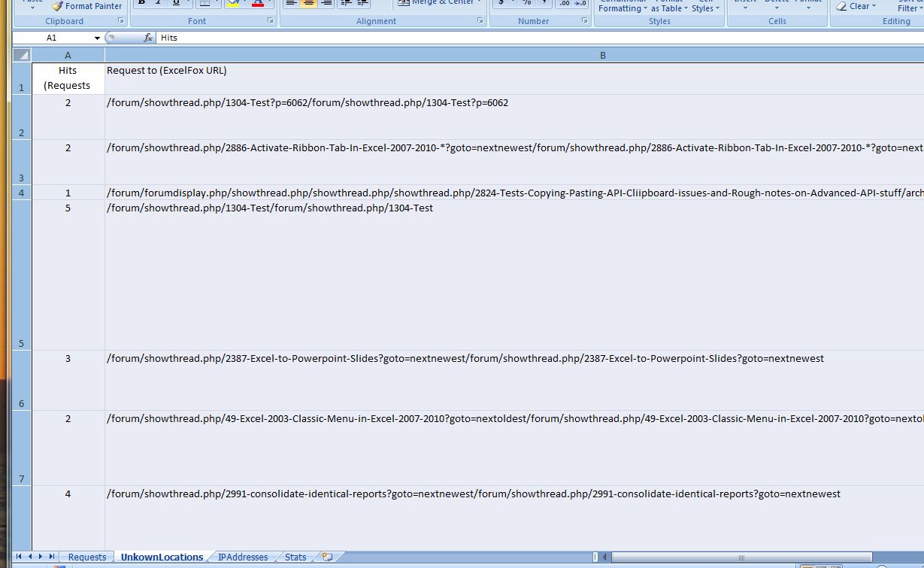The height and width of the screenshot is (568, 924).
Task: Align text left
Action: (x=292, y=3)
